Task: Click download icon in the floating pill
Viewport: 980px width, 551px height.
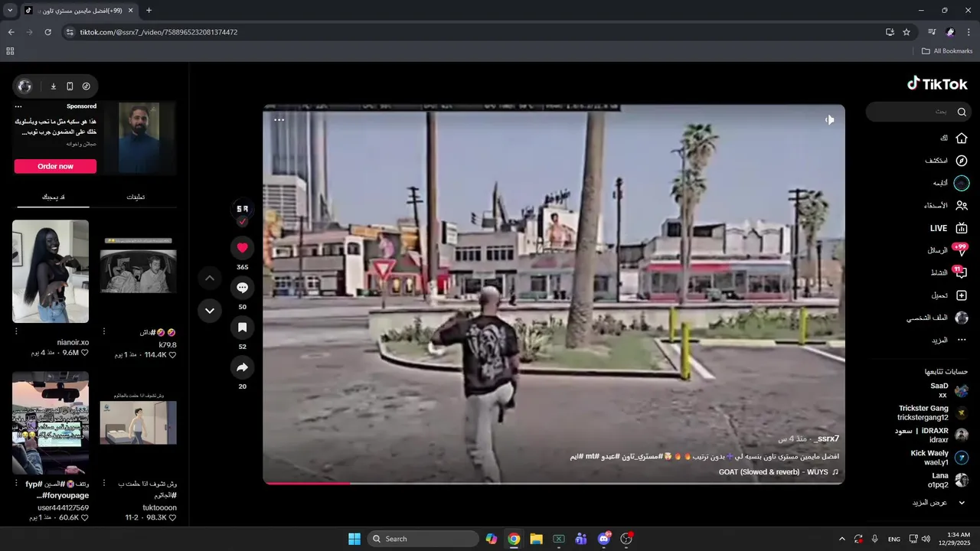Action: 54,86
